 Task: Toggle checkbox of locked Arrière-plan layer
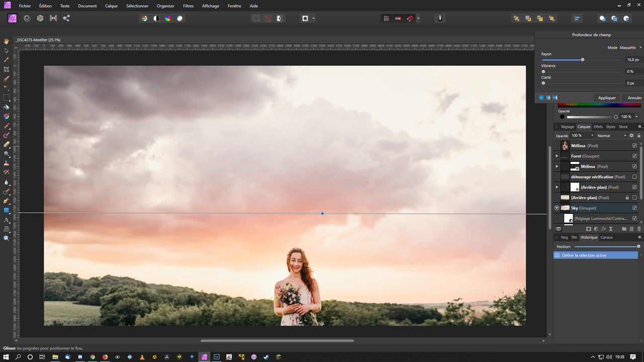(x=634, y=198)
